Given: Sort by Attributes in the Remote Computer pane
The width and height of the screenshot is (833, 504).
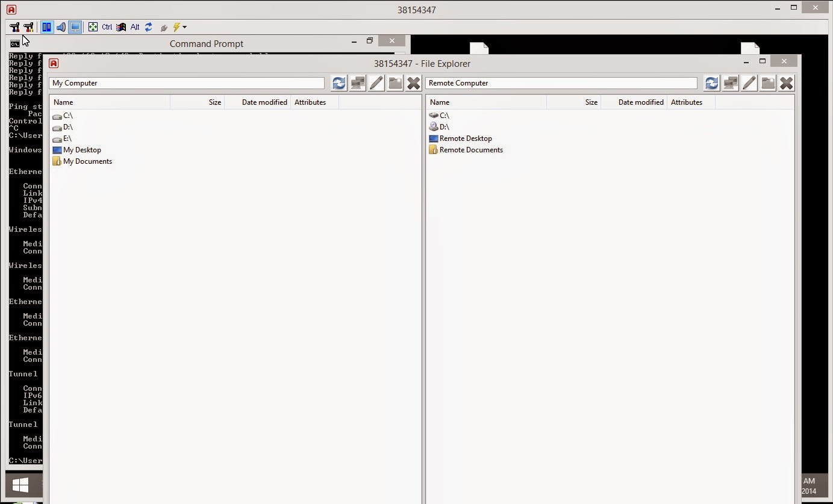Looking at the screenshot, I should [x=691, y=102].
